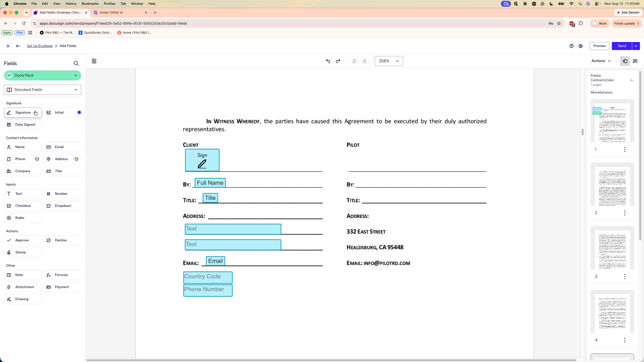This screenshot has height=362, width=644.
Task: Click the paste icon in the toolbar
Action: (365, 61)
